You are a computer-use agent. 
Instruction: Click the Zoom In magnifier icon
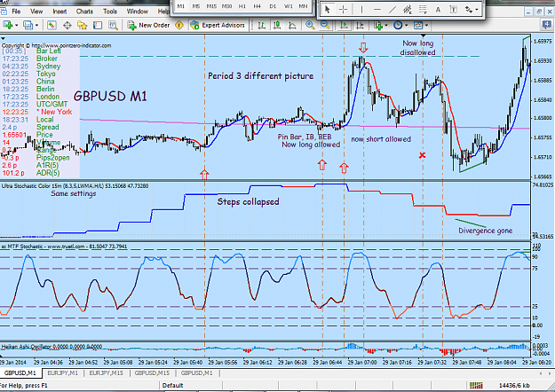click(x=310, y=25)
